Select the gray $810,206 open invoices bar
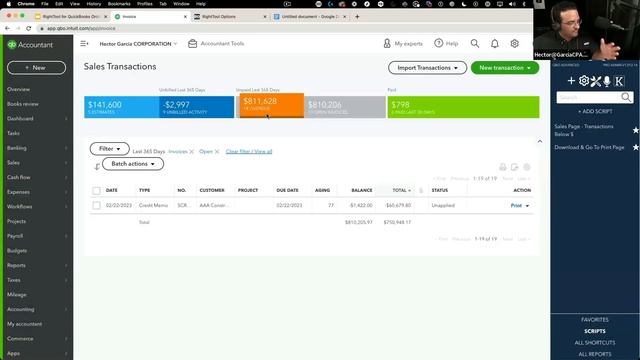This screenshot has width=640, height=360. click(345, 107)
